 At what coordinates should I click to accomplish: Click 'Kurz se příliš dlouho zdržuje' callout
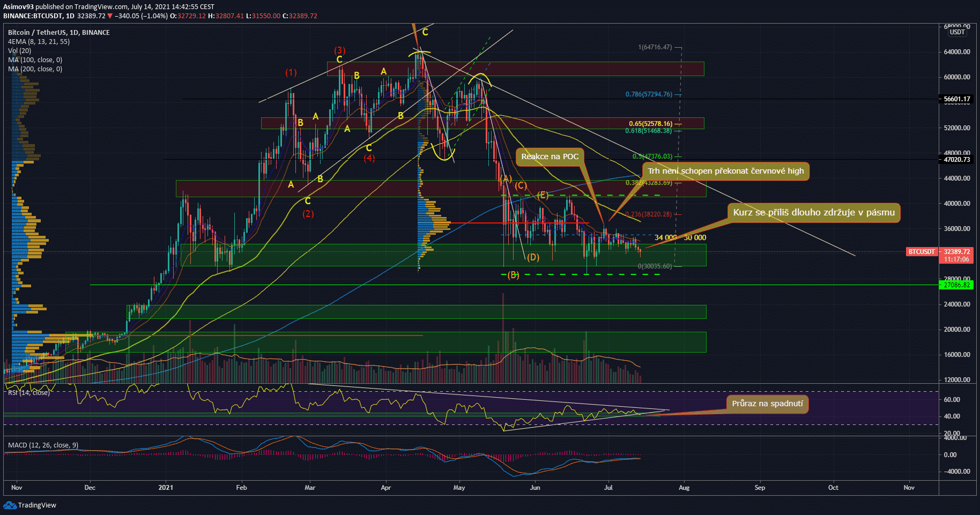(813, 213)
